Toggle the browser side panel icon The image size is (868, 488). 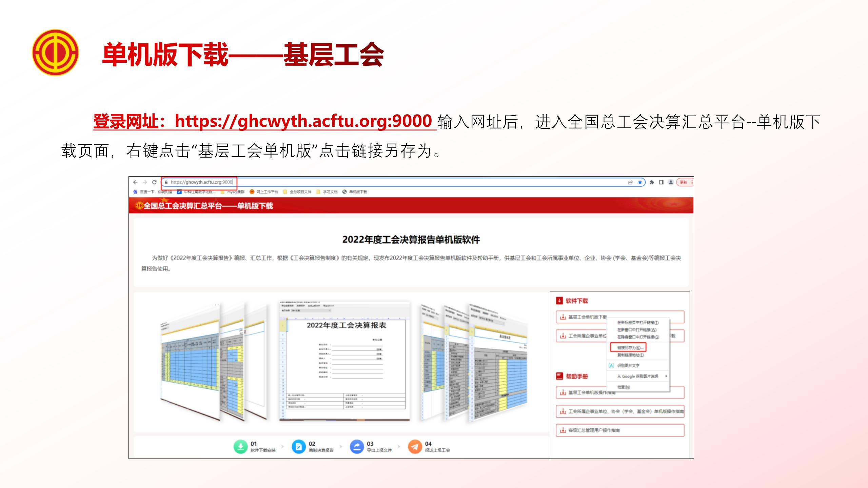point(661,182)
